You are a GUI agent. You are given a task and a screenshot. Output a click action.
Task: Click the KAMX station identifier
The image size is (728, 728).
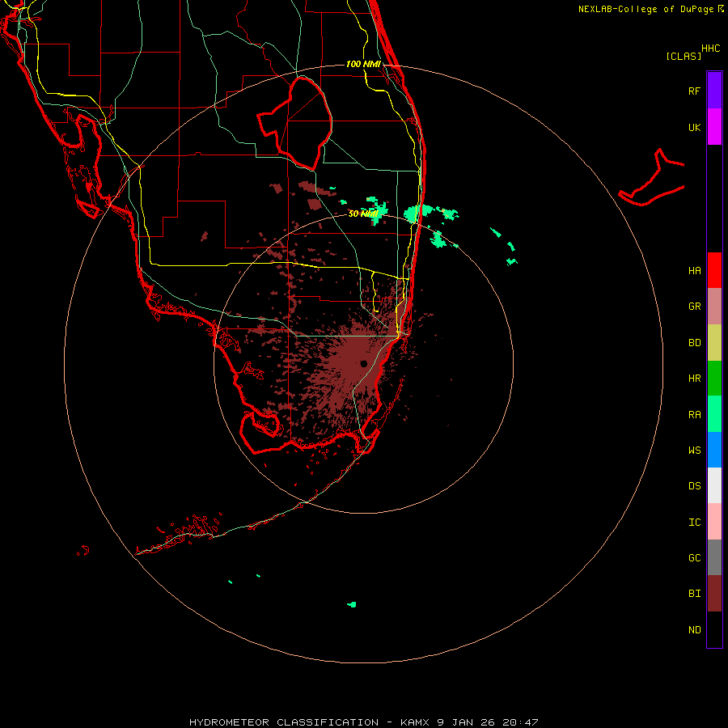(x=415, y=722)
